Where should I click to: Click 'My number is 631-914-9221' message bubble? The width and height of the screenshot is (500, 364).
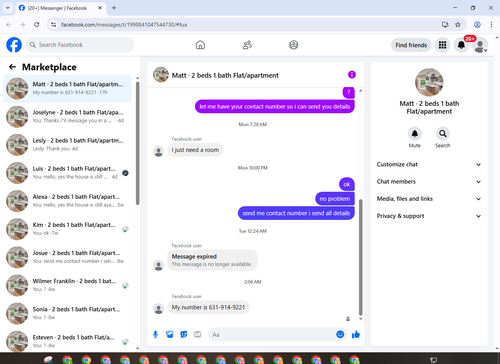208,307
